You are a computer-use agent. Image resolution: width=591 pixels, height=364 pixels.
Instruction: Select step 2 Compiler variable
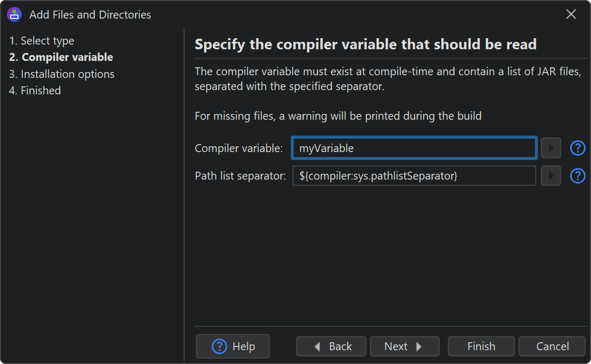click(x=61, y=57)
